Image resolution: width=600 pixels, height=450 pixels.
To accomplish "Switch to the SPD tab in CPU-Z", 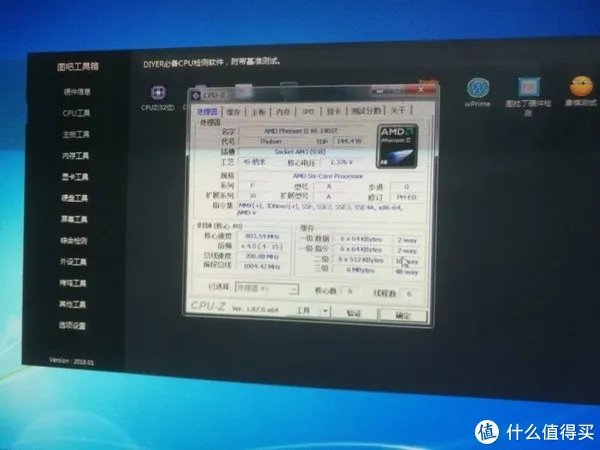I will [x=308, y=111].
